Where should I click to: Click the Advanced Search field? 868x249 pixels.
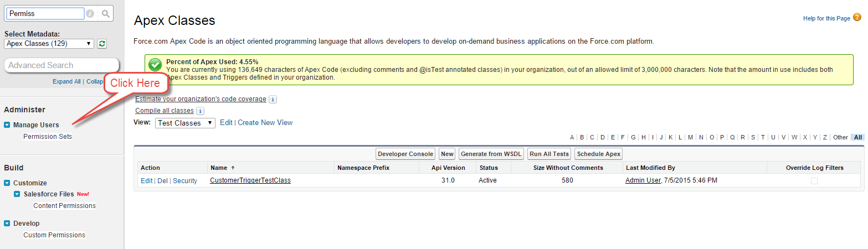[61, 65]
